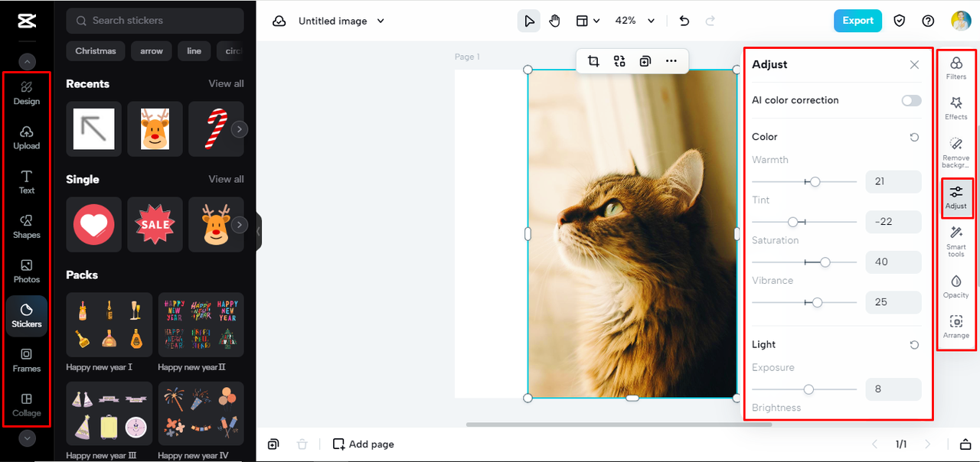The height and width of the screenshot is (462, 980).
Task: Click duplicate page icon in bottom bar
Action: 273,444
